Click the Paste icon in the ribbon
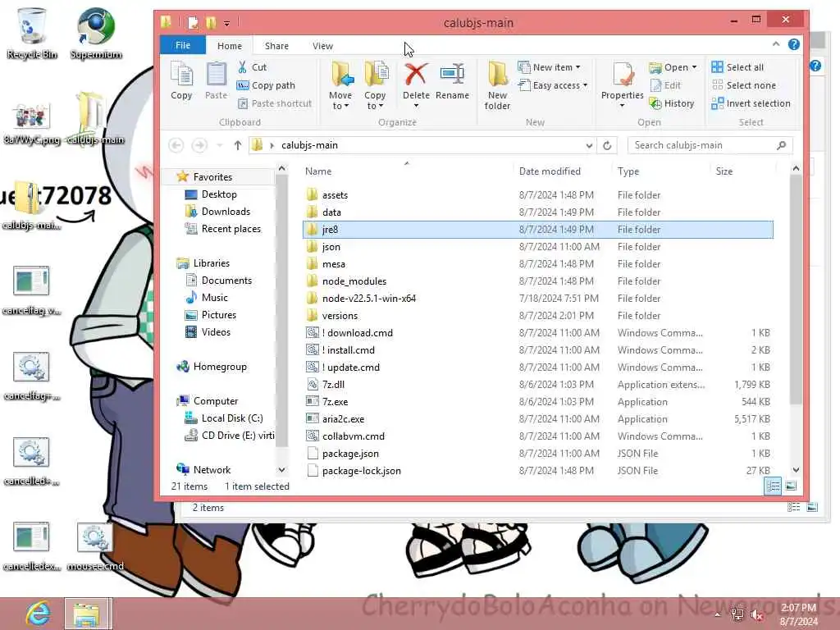 point(216,80)
